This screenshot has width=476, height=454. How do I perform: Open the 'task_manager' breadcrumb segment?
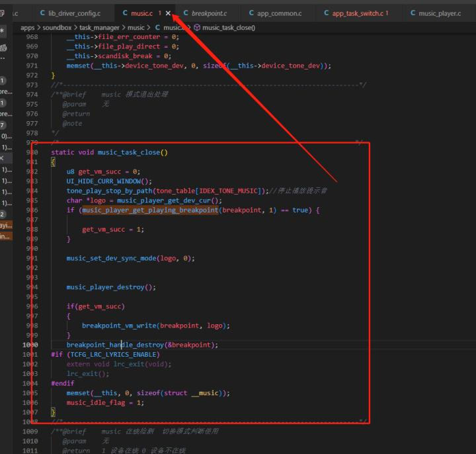[x=99, y=28]
